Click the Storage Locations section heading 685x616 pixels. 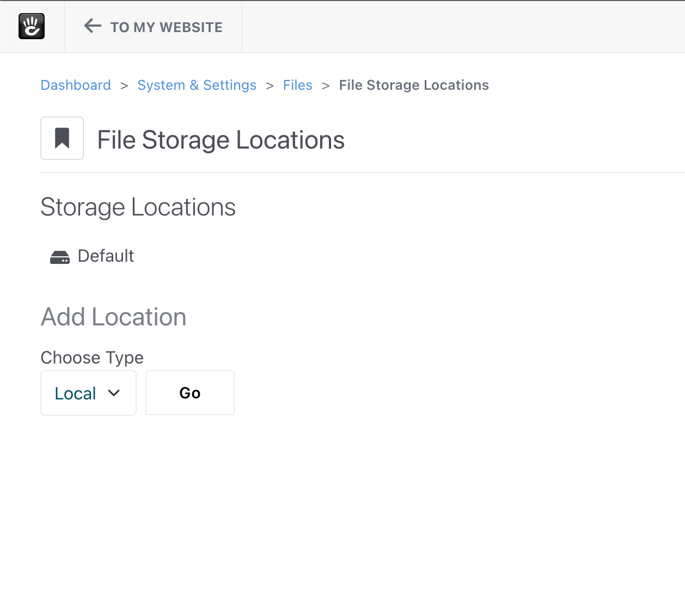(138, 207)
